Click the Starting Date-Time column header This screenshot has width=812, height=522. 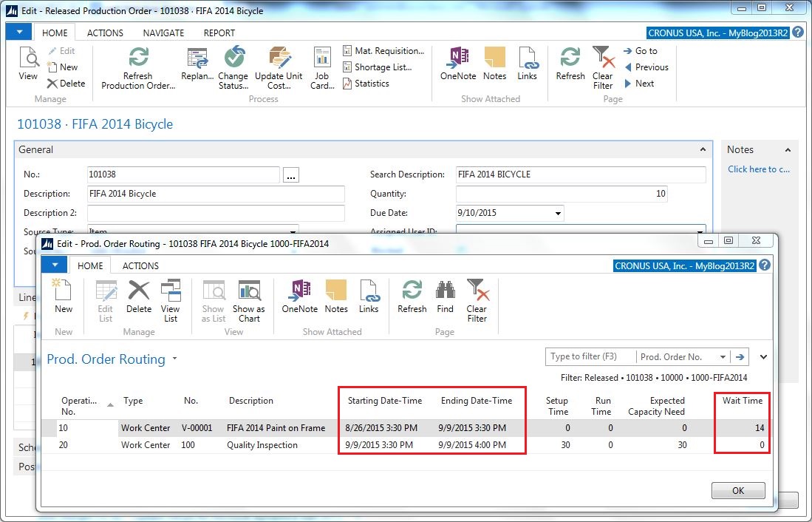pyautogui.click(x=385, y=401)
